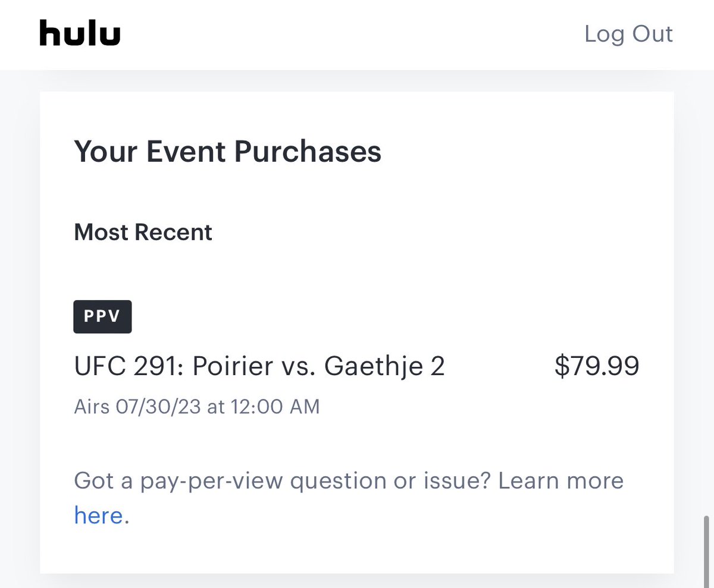Click the word 'Purchases' in the heading
The width and height of the screenshot is (714, 588).
[307, 152]
